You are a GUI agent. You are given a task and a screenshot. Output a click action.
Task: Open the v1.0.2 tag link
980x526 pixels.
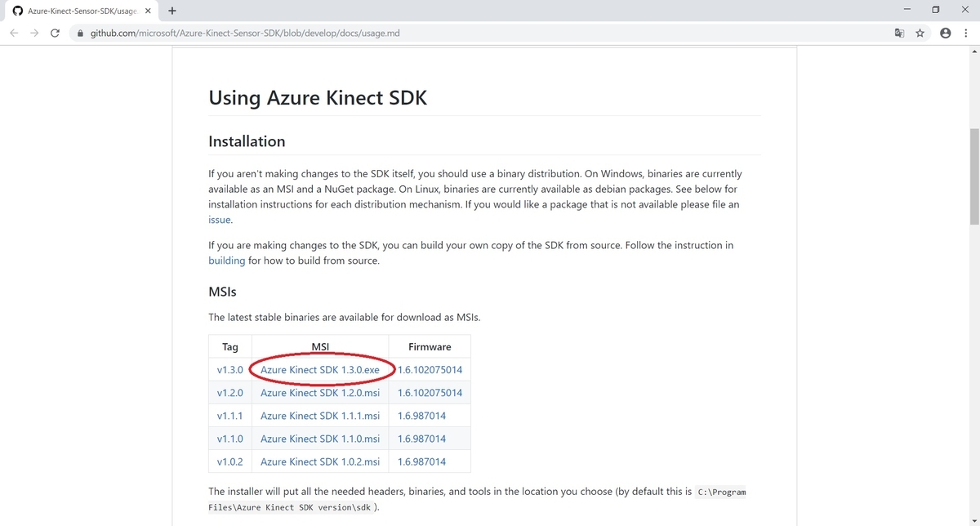click(x=229, y=461)
